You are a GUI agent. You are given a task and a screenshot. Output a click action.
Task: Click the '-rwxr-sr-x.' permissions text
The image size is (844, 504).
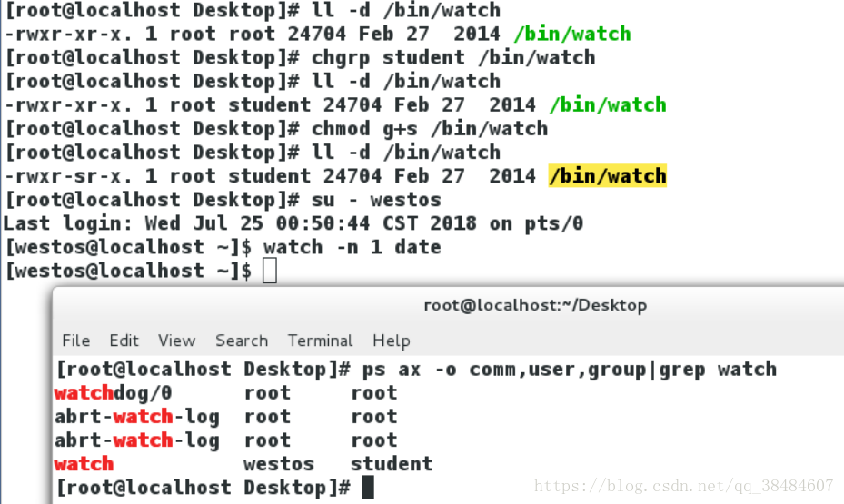(x=68, y=176)
